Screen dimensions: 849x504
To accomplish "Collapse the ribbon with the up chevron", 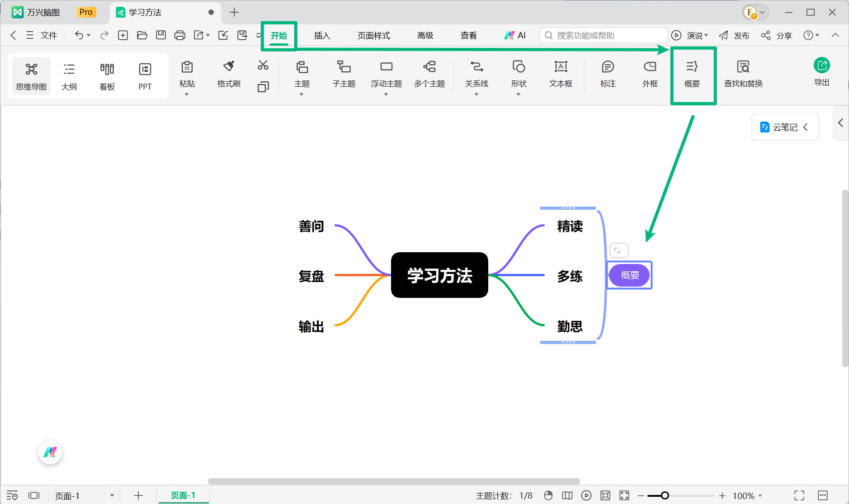I will 835,35.
